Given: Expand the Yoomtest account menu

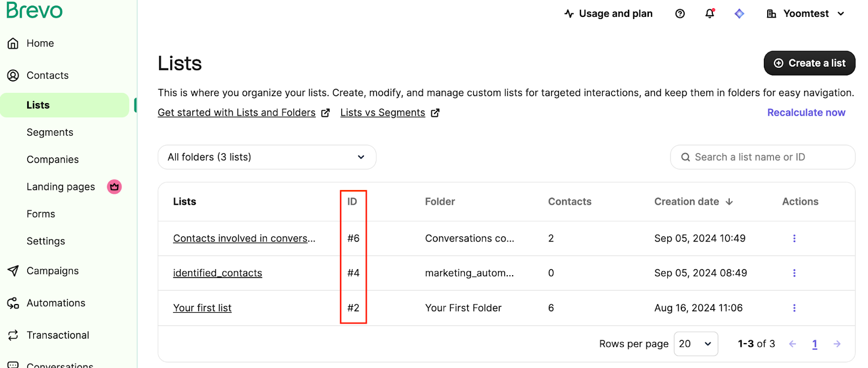Looking at the screenshot, I should pyautogui.click(x=806, y=14).
